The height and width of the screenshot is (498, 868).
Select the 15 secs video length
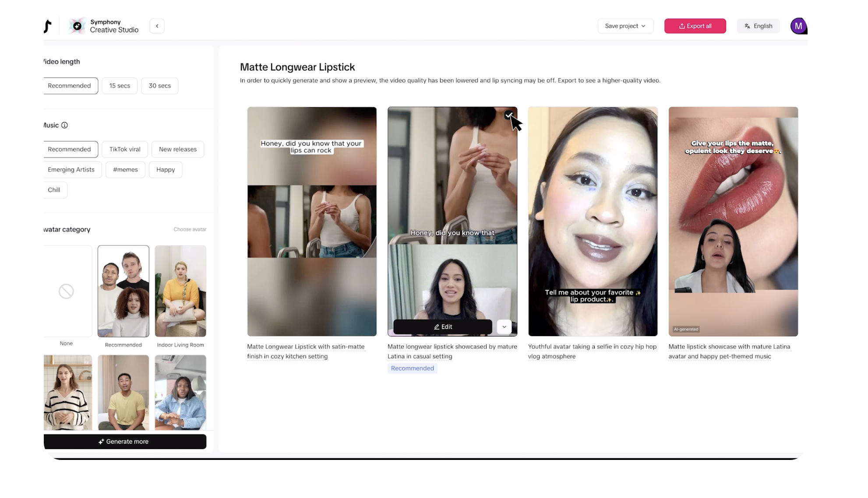click(120, 86)
